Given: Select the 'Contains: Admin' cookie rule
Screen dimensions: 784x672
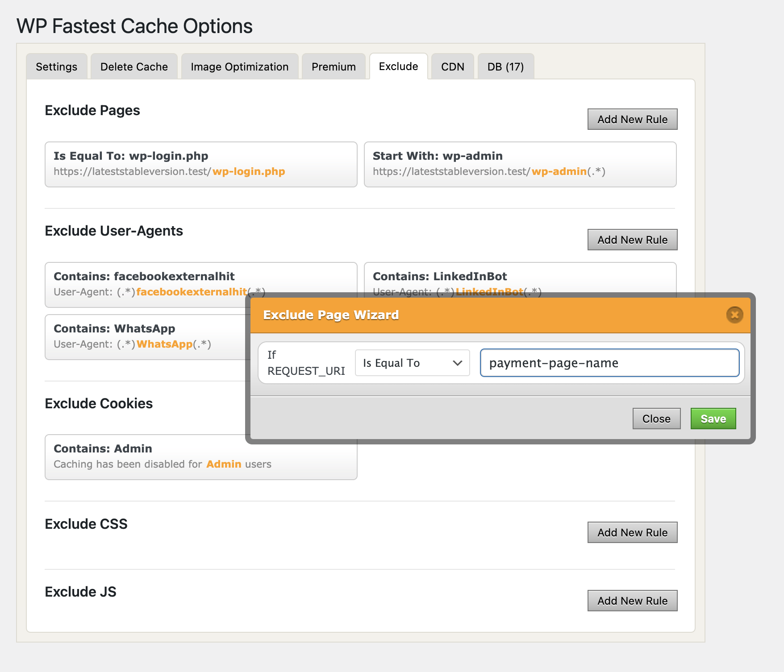Looking at the screenshot, I should click(x=200, y=456).
